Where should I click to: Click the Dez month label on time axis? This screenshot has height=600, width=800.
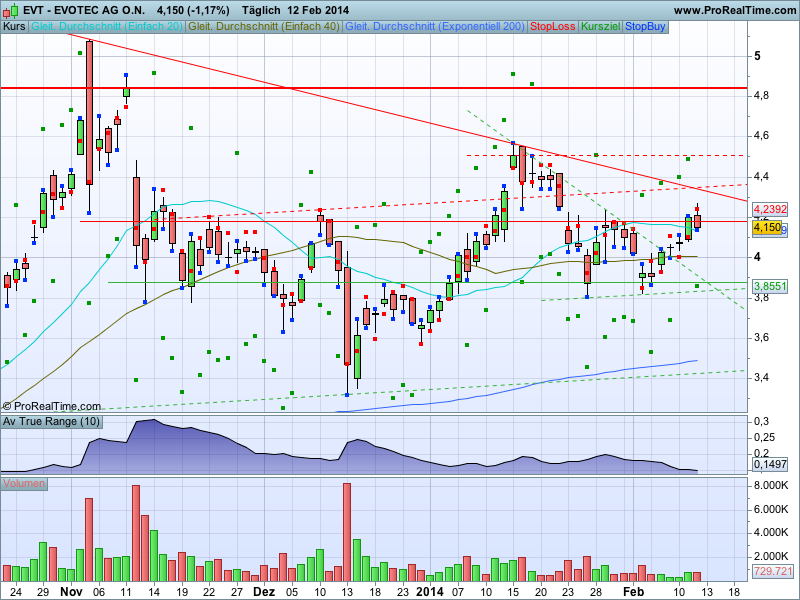264,592
